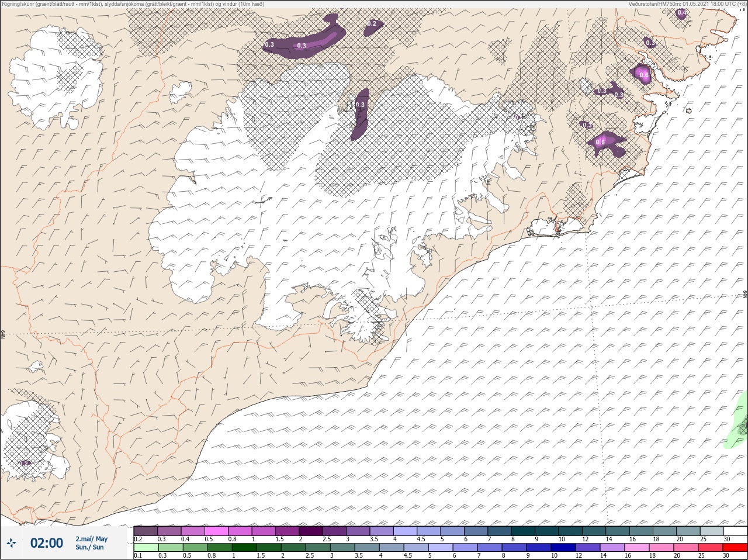Pick the bright pink 0.5 swatch in top legend row
The image size is (748, 560).
[x=216, y=531]
